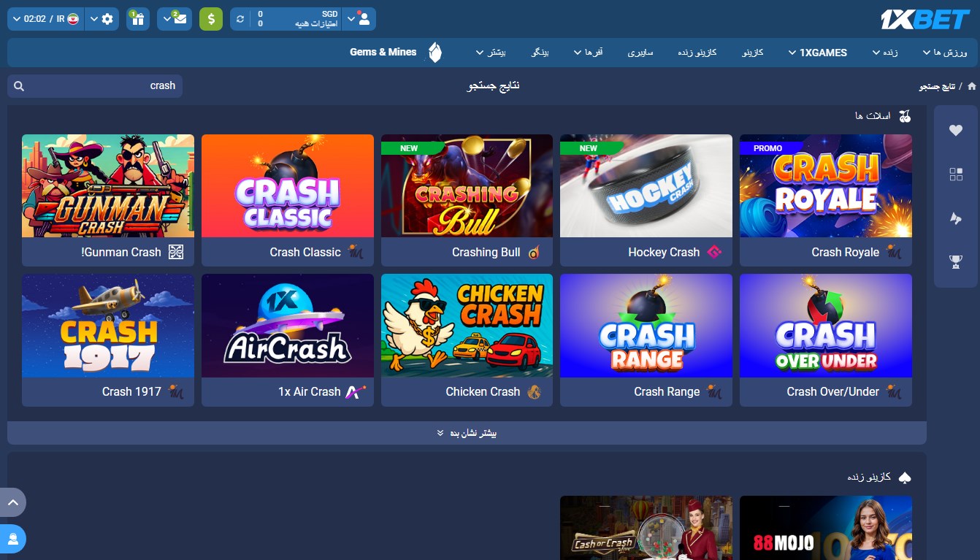Open the Cash or Crash live thumbnail
This screenshot has height=560, width=980.
pyautogui.click(x=646, y=528)
